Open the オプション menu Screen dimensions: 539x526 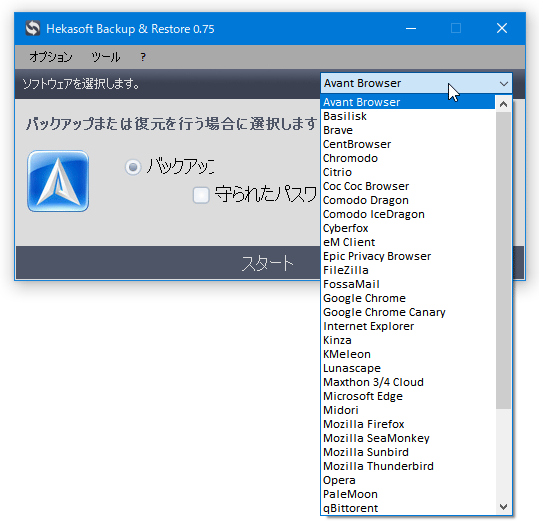pyautogui.click(x=51, y=57)
